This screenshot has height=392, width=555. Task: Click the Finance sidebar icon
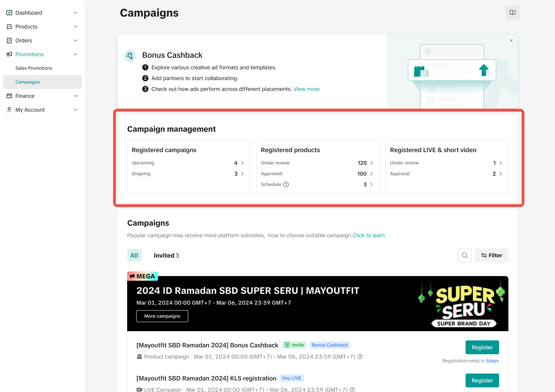[9, 96]
